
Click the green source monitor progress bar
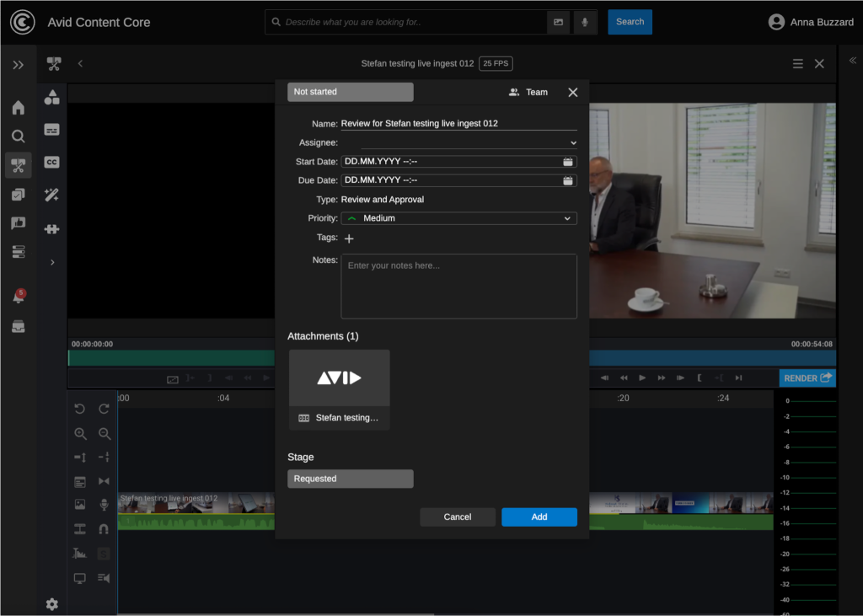tap(171, 358)
